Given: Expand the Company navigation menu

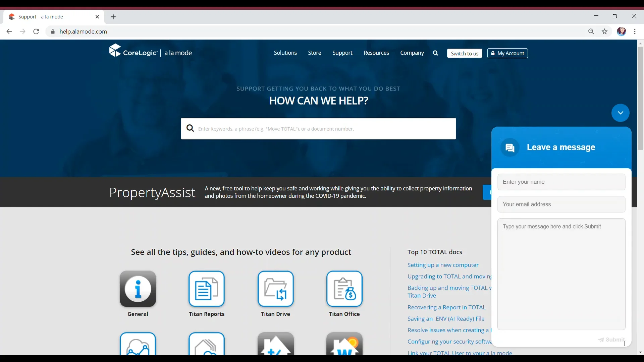Looking at the screenshot, I should click(x=412, y=53).
